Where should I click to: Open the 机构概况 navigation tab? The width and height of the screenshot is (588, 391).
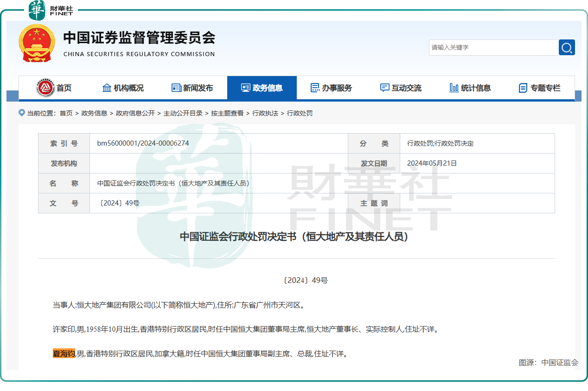tap(123, 88)
